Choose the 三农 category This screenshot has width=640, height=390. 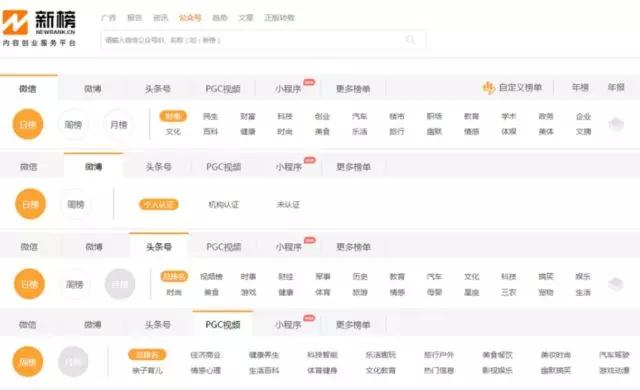pyautogui.click(x=509, y=292)
